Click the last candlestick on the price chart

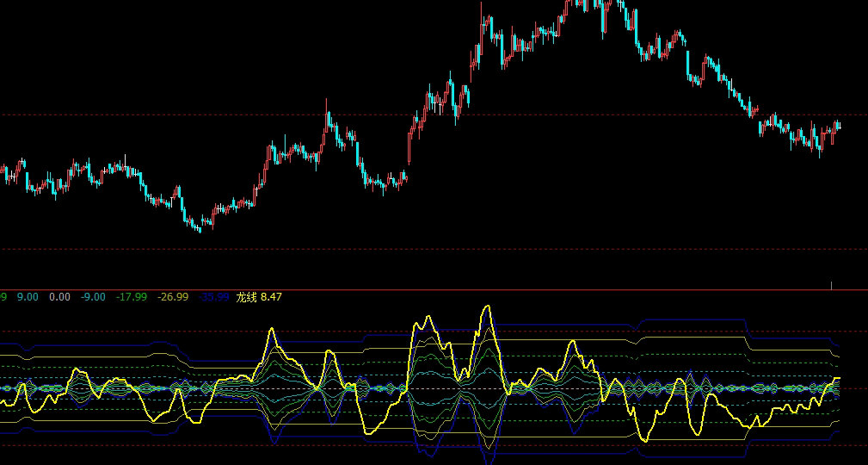(x=838, y=127)
